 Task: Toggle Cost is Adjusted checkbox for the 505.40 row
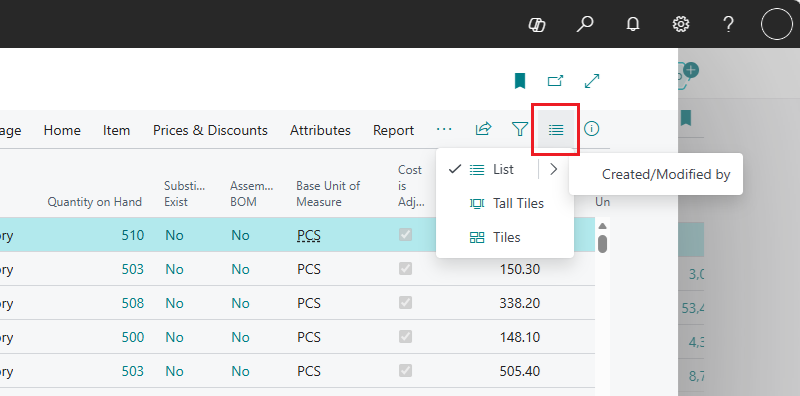tap(406, 371)
